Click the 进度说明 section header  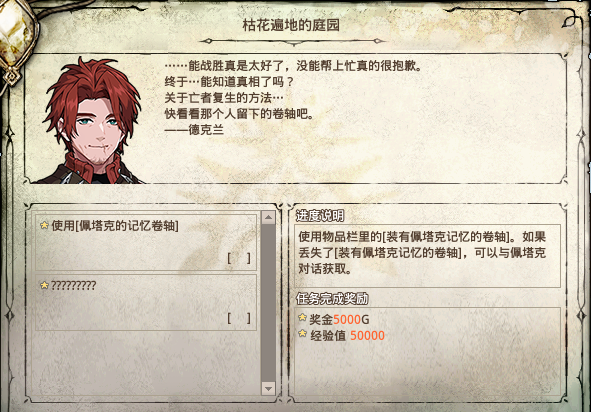click(320, 215)
